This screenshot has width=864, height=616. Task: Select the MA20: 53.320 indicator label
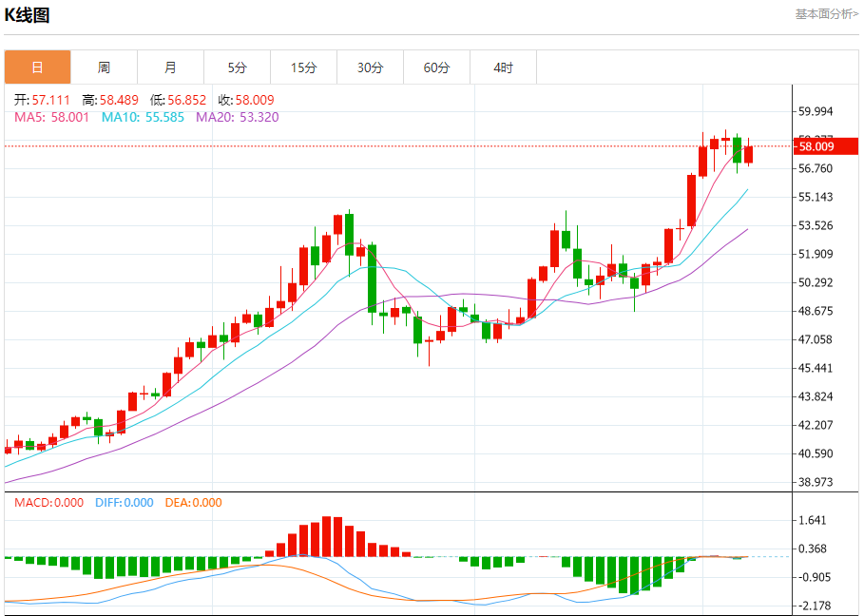click(238, 117)
